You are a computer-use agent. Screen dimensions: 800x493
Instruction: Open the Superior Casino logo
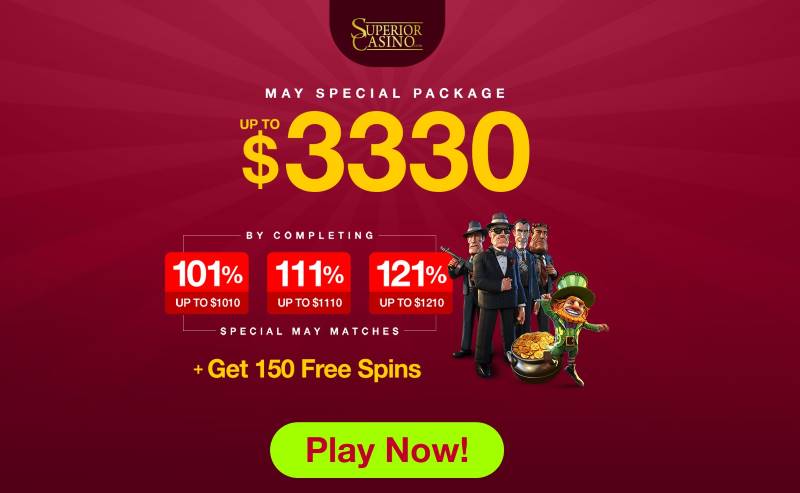[387, 34]
